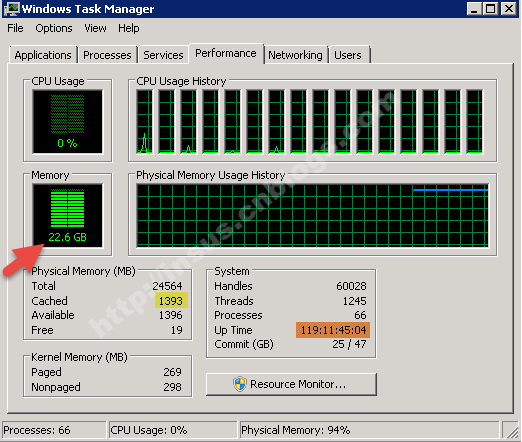This screenshot has height=442, width=522.
Task: Click the Paged kernel memory value 269
Action: click(172, 372)
